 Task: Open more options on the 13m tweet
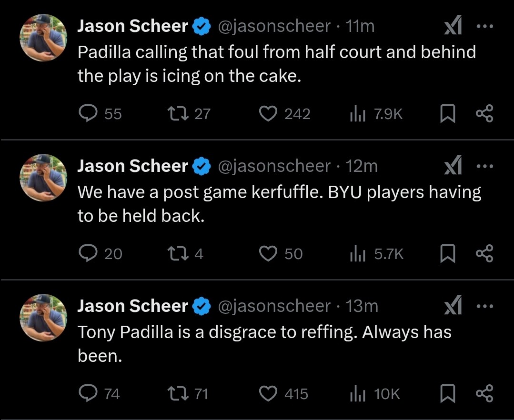pos(485,306)
